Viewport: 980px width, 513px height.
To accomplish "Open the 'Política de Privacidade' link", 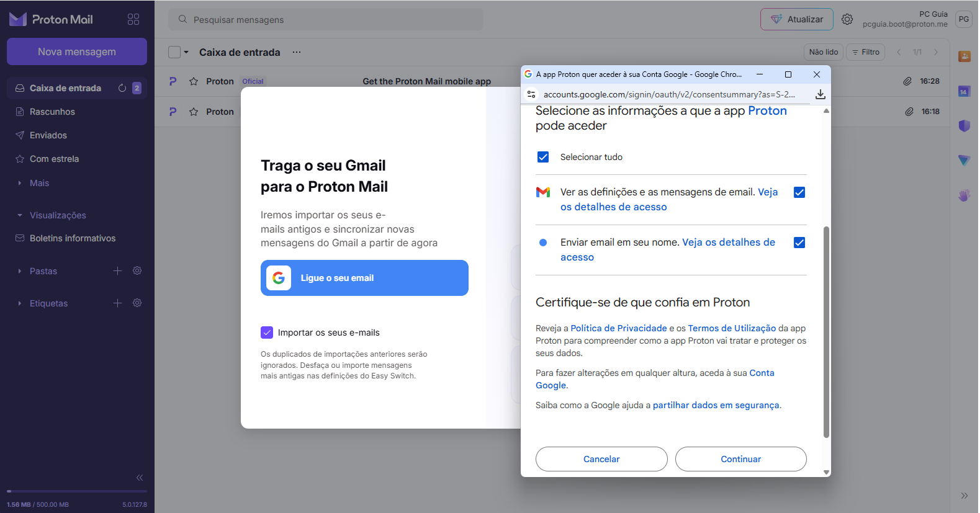I will coord(619,328).
